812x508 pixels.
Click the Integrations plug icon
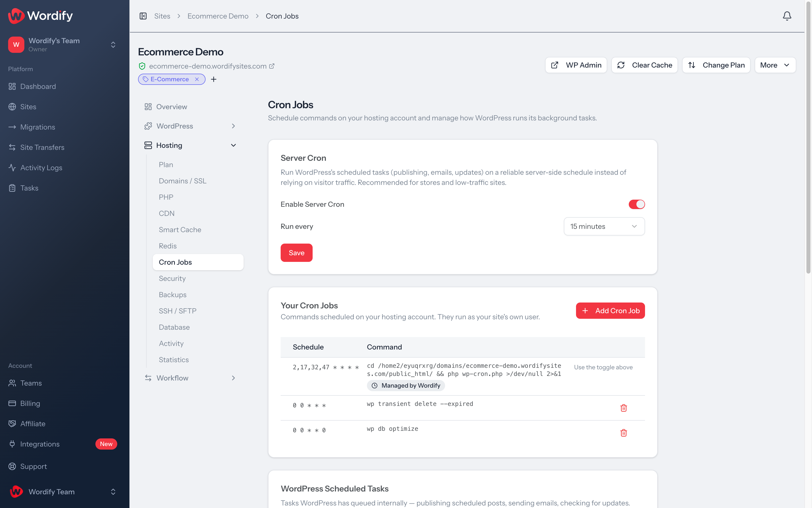pyautogui.click(x=12, y=444)
